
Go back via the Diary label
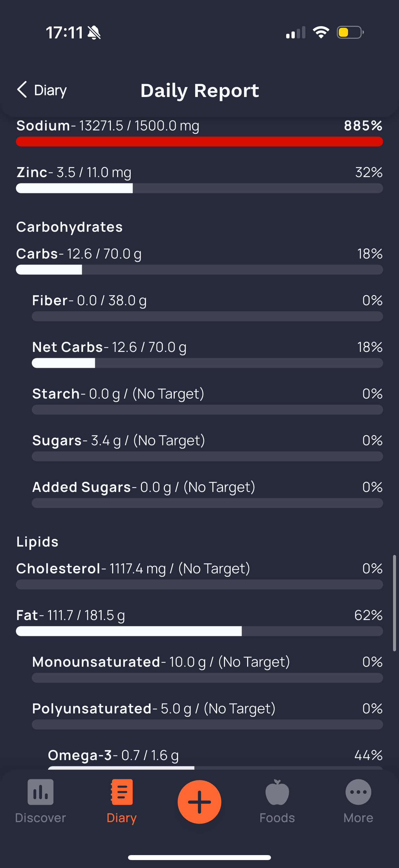[x=51, y=90]
